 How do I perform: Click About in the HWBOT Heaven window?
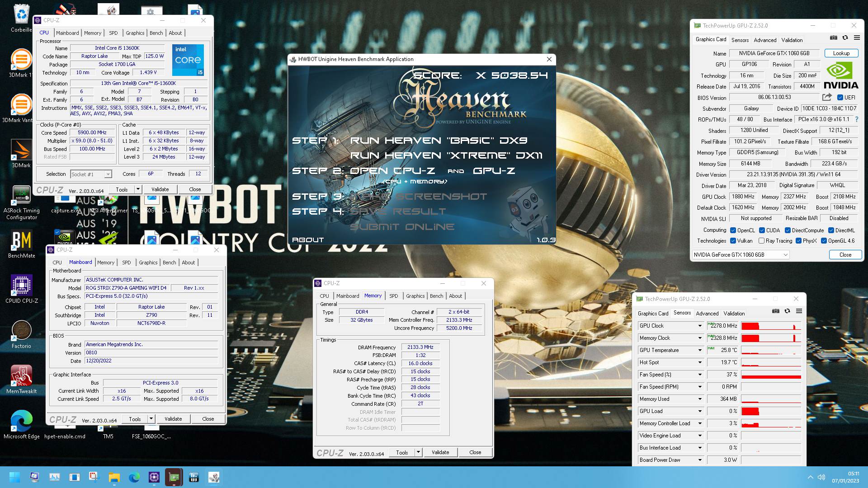click(x=308, y=240)
